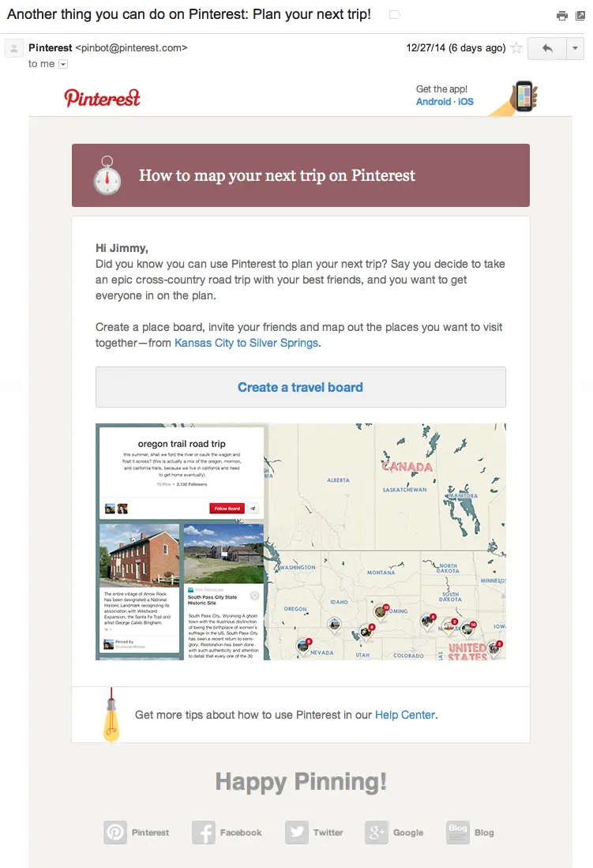The width and height of the screenshot is (593, 868).
Task: Click the "Create a travel board" button
Action: (300, 387)
